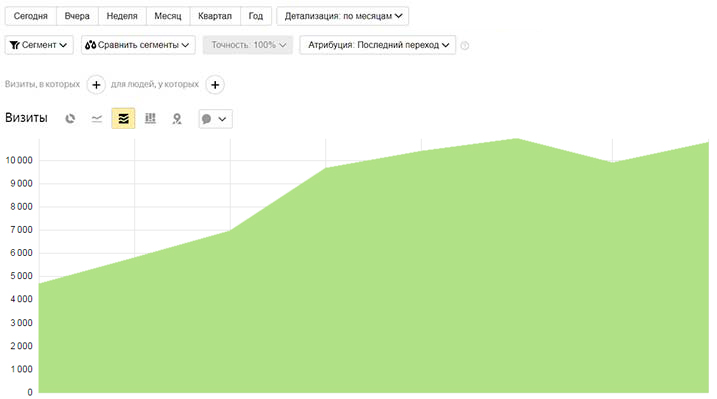
Task: Add a visit condition with plus button
Action: pos(96,85)
